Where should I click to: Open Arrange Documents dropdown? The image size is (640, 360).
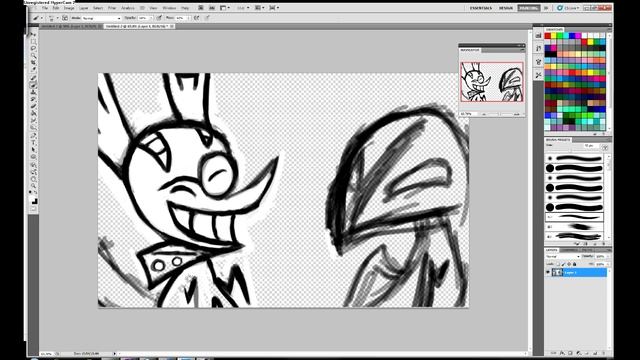click(x=260, y=8)
